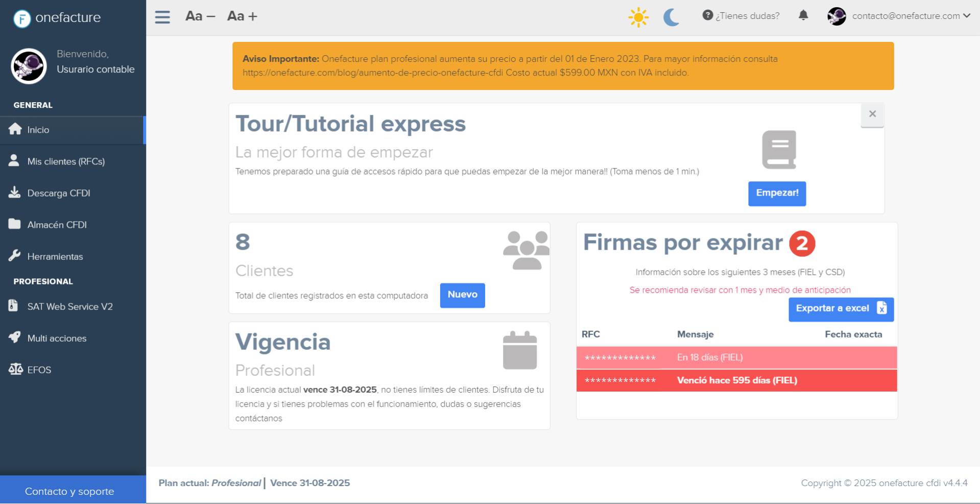
Task: Click 'Plan actual: Profesional' in footer
Action: click(210, 483)
